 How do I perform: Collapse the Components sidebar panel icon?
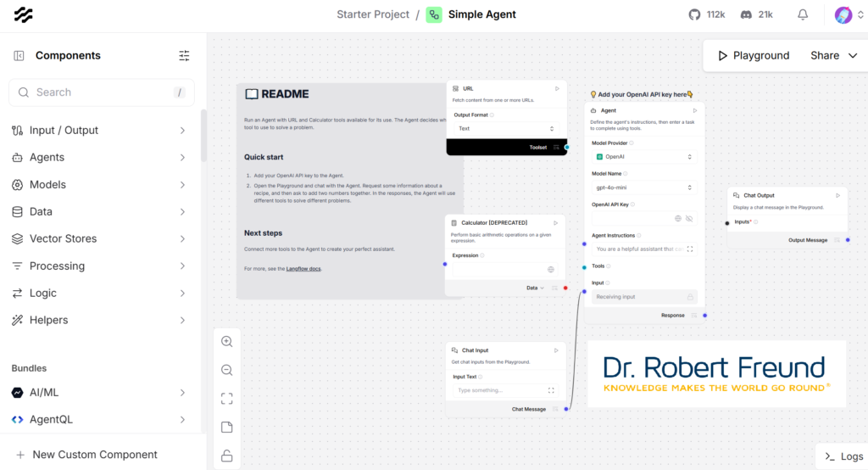[x=19, y=55]
